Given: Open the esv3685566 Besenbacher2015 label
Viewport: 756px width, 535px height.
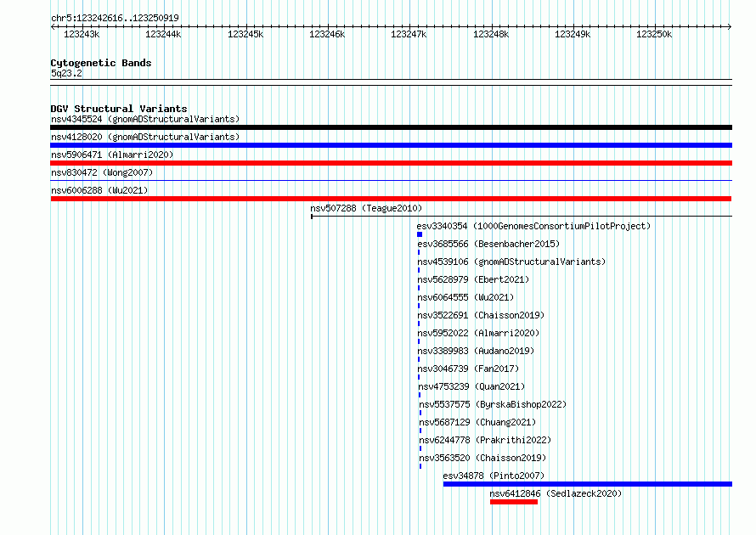Looking at the screenshot, I should coord(488,244).
